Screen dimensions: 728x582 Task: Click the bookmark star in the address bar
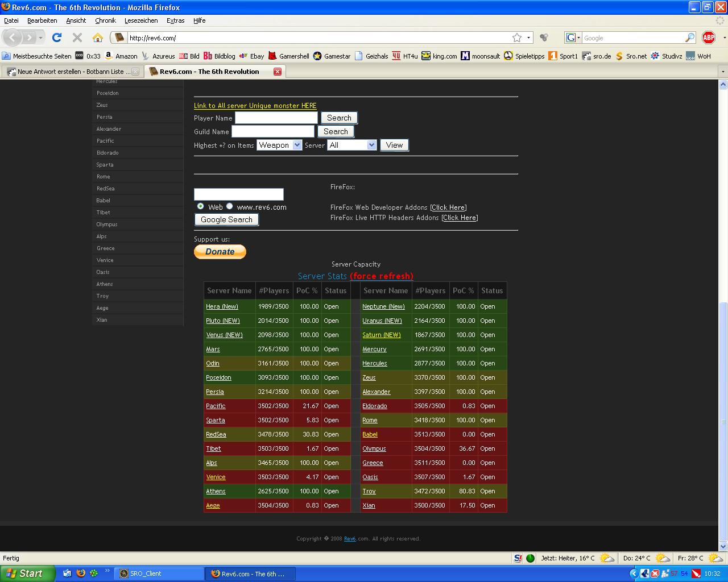[x=516, y=38]
